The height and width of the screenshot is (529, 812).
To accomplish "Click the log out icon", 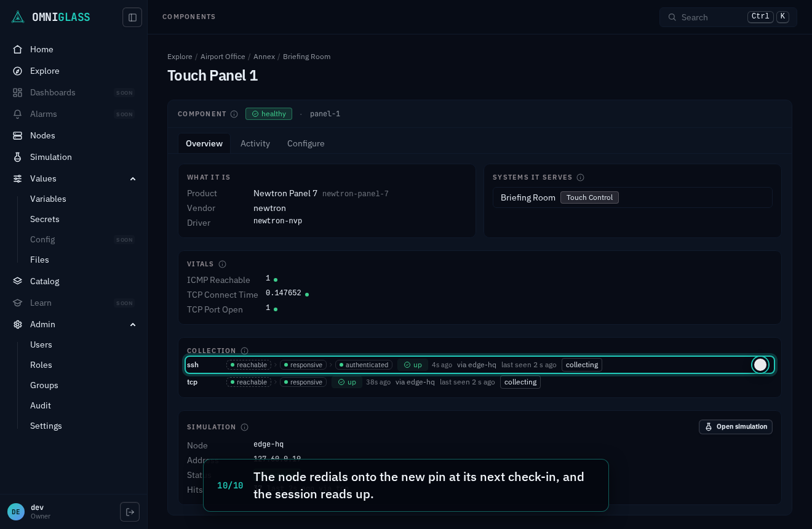I will coord(130,512).
